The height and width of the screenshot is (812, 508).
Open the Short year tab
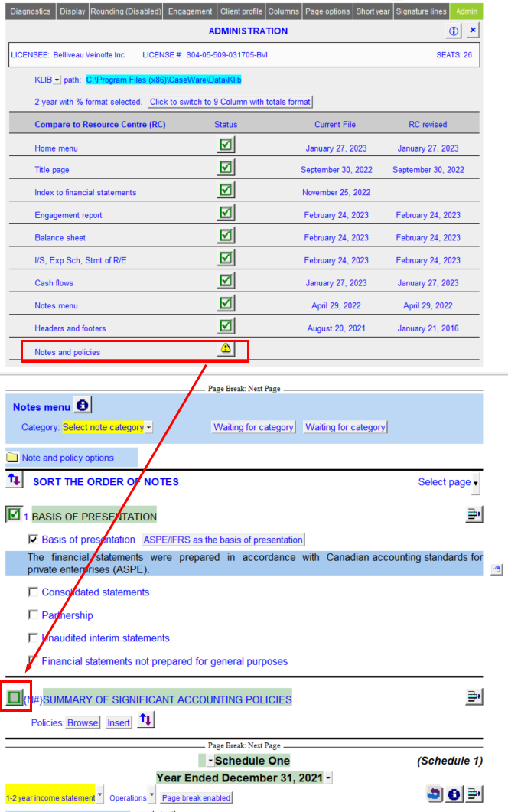tap(373, 11)
